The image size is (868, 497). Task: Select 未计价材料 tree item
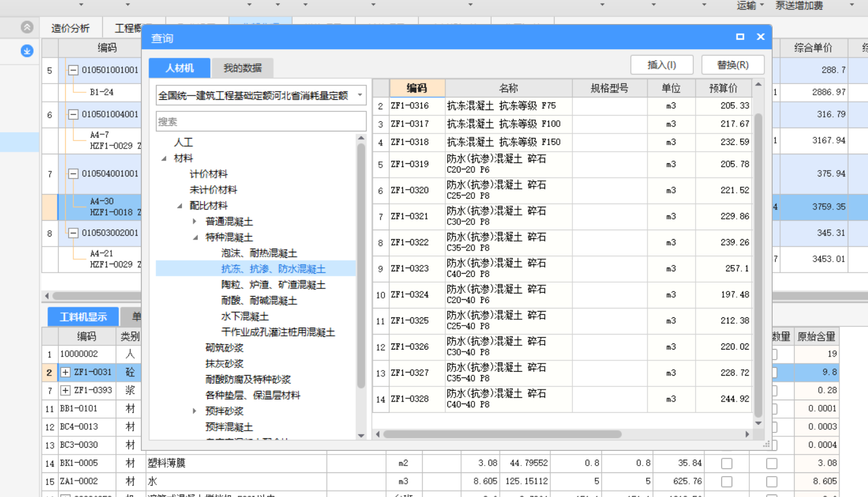tap(214, 190)
